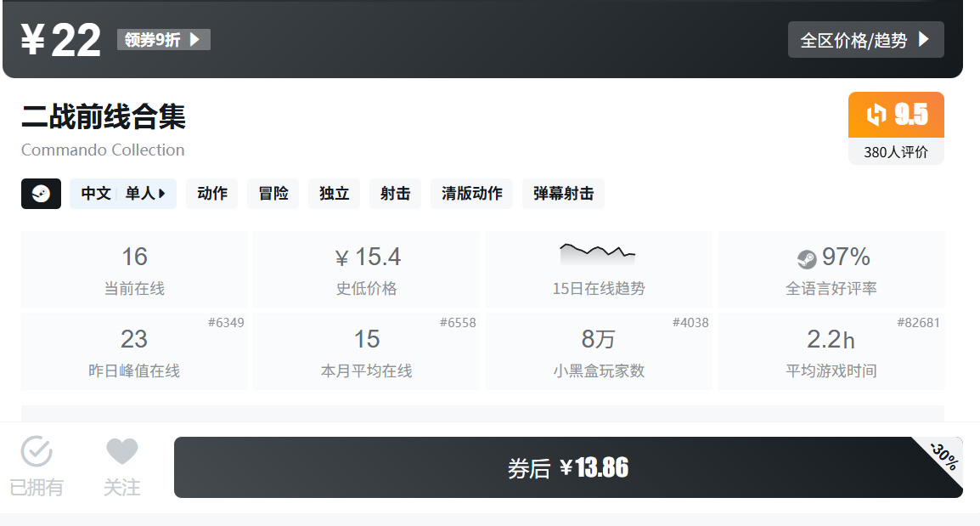Toggle the owned status with 已拥有

click(x=36, y=463)
